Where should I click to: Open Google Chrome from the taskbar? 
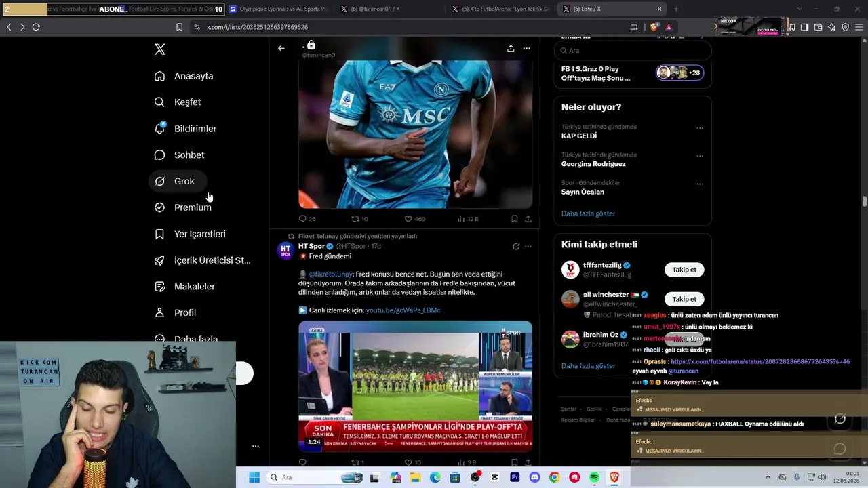555,477
